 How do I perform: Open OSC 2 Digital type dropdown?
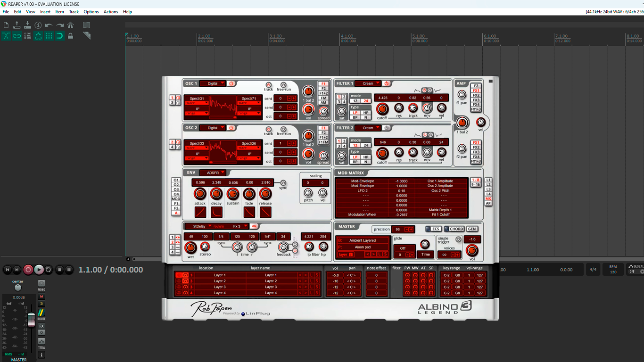tap(213, 128)
